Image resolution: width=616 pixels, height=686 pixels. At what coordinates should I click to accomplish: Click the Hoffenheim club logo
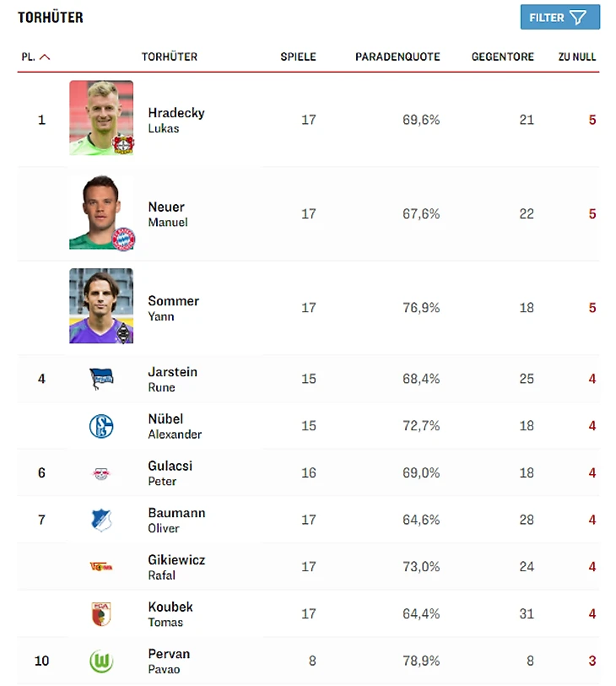[x=101, y=520]
